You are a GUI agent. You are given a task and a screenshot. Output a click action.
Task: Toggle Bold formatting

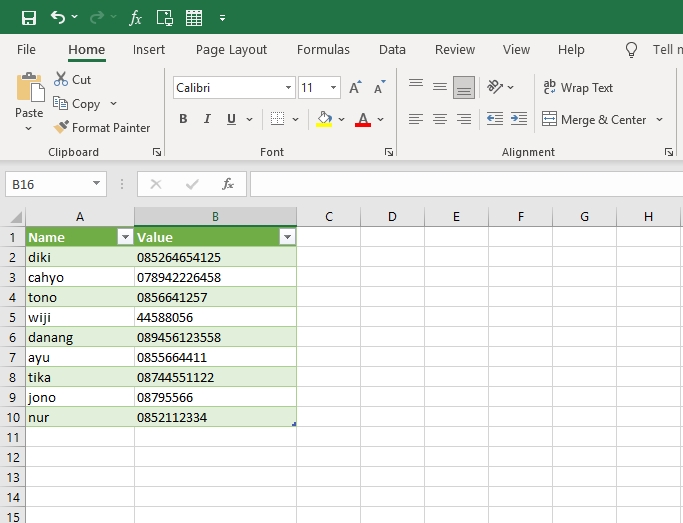point(183,119)
